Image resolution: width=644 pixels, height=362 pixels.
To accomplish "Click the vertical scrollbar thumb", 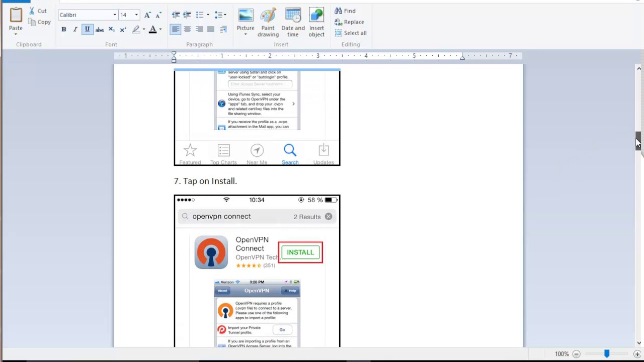I will (638, 141).
